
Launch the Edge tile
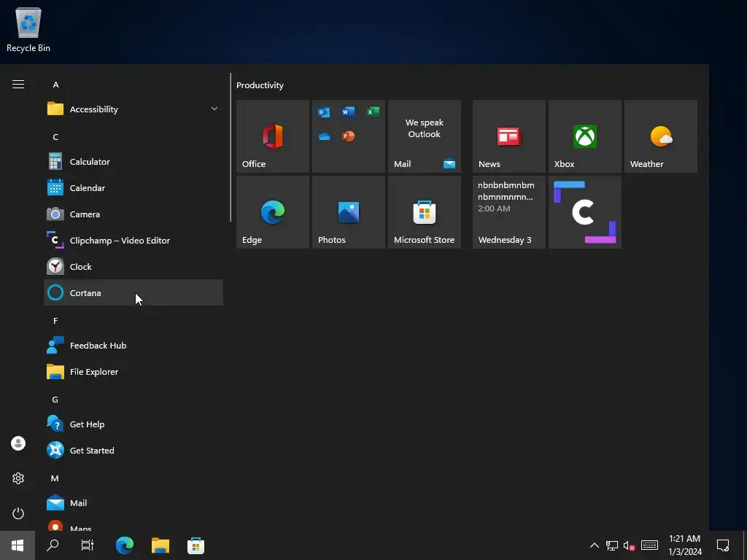(x=273, y=212)
